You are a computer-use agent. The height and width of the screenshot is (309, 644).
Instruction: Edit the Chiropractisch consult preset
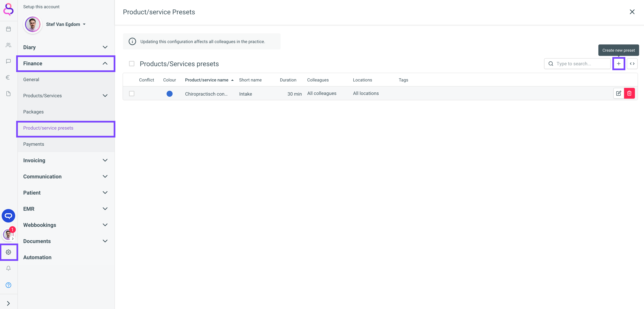(x=619, y=93)
